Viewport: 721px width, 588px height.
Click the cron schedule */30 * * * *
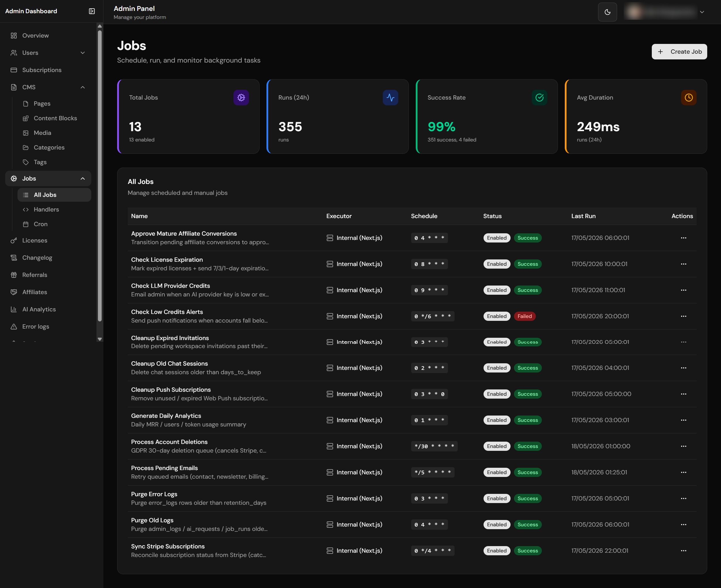click(x=434, y=446)
